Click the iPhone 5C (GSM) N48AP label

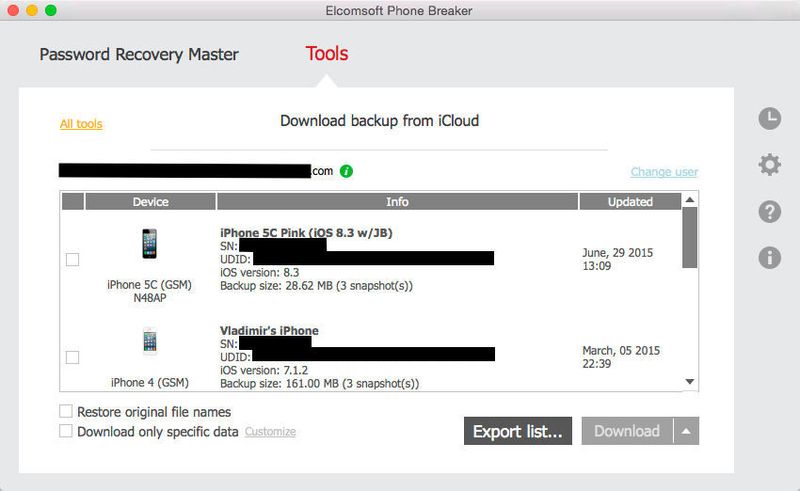tap(149, 291)
